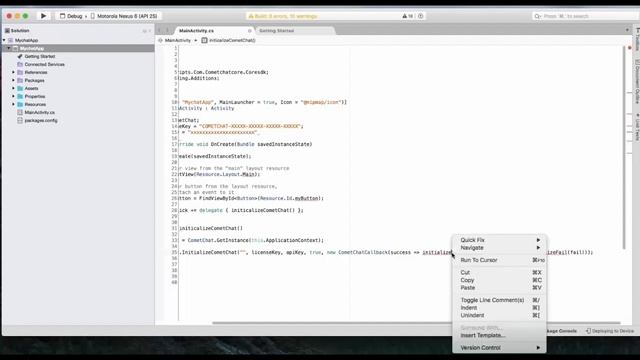
Task: Select the packages.config file
Action: 41,120
